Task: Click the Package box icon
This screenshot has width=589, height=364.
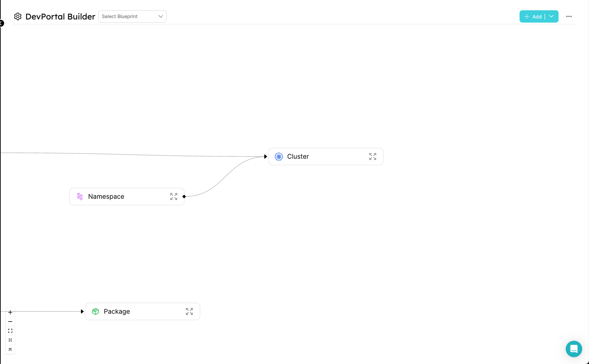Action: coord(95,311)
